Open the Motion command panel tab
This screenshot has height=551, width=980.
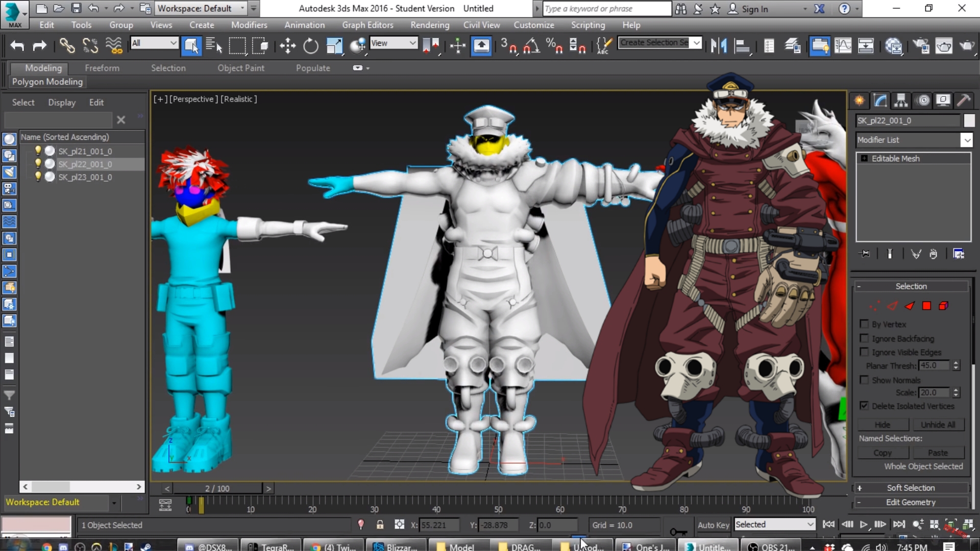click(x=923, y=100)
